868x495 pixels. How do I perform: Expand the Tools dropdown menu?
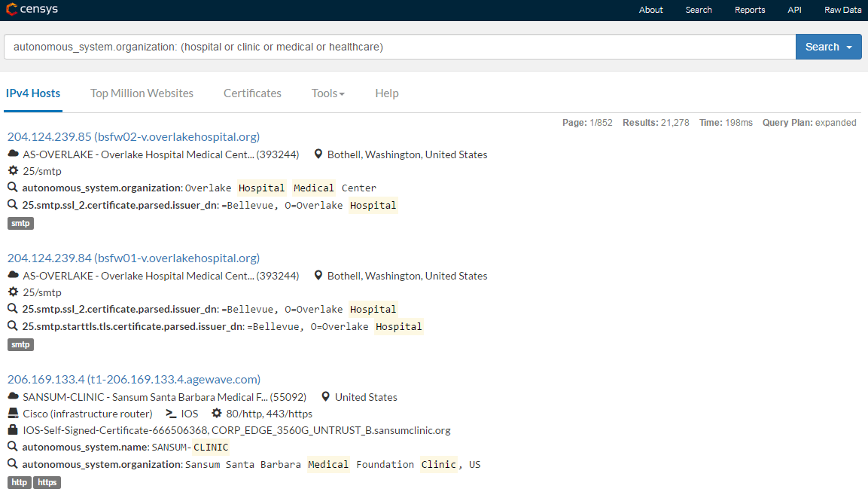[x=327, y=93]
